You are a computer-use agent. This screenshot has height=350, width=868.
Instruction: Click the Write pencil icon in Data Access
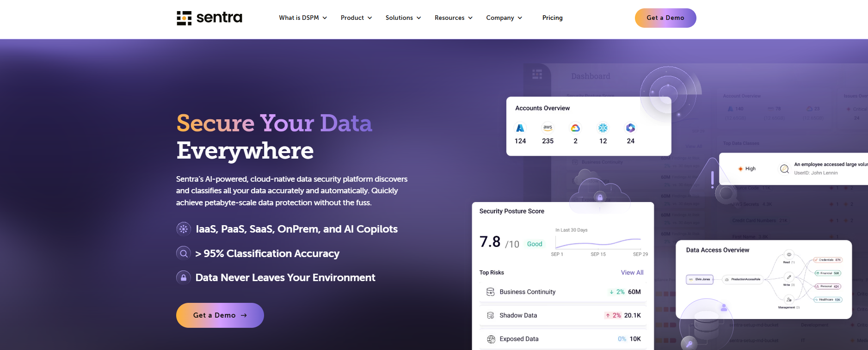click(x=789, y=277)
